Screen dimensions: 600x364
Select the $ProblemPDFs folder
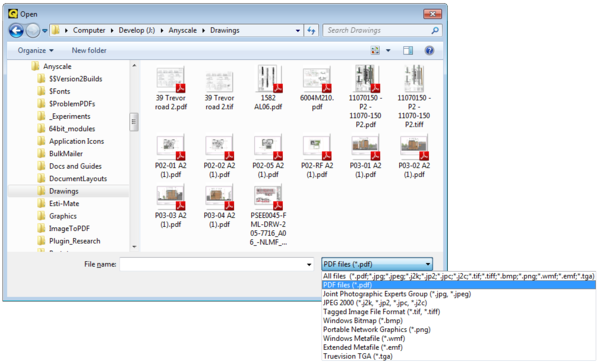click(72, 104)
